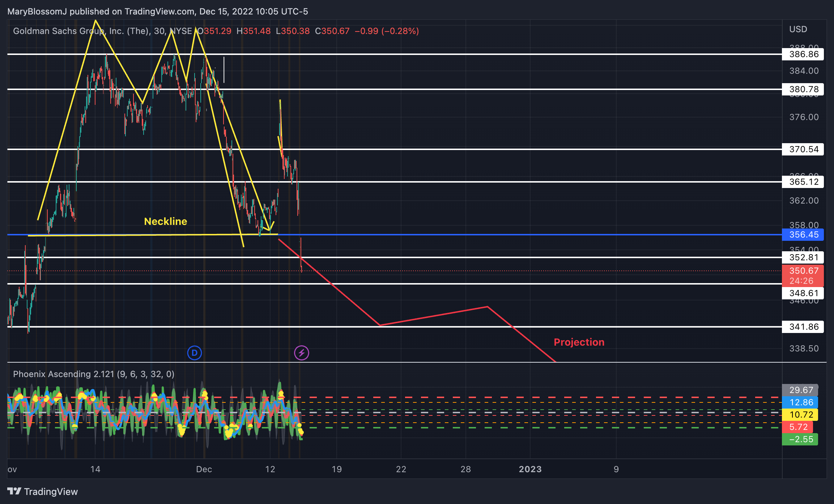Select the 365.12 price level label
Viewport: 834px width, 504px height.
(803, 182)
